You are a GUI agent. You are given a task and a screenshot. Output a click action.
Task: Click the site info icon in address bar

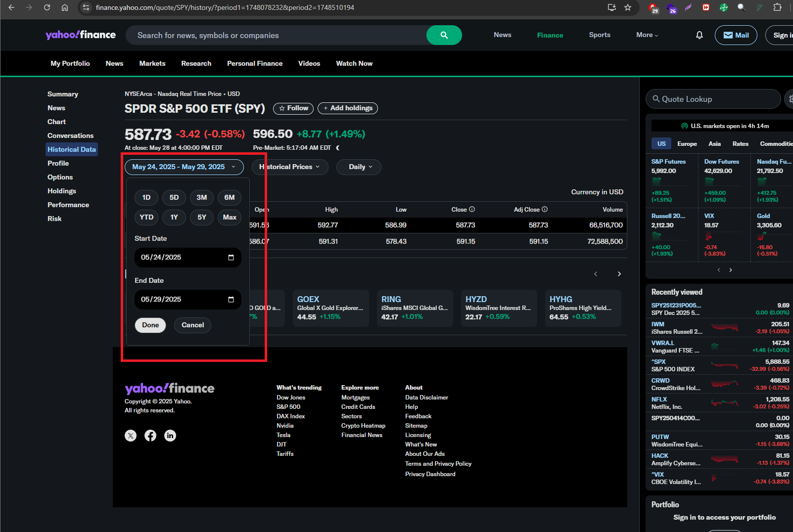coord(86,7)
